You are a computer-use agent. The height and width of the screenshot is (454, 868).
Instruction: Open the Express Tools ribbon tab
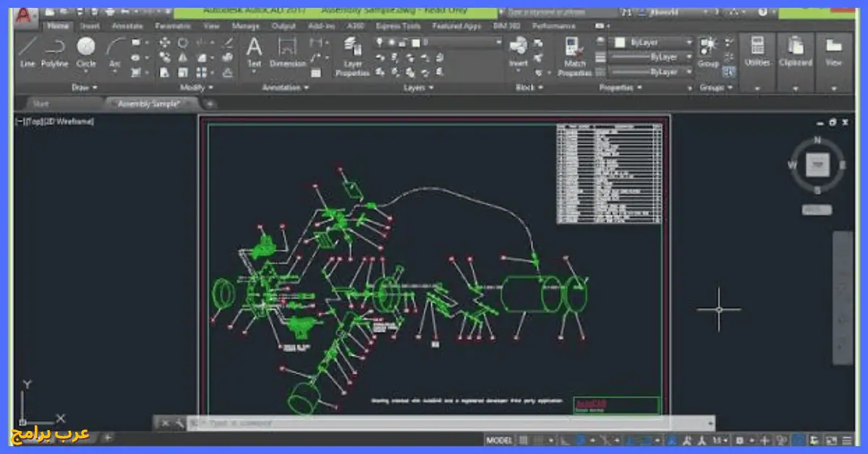click(398, 25)
